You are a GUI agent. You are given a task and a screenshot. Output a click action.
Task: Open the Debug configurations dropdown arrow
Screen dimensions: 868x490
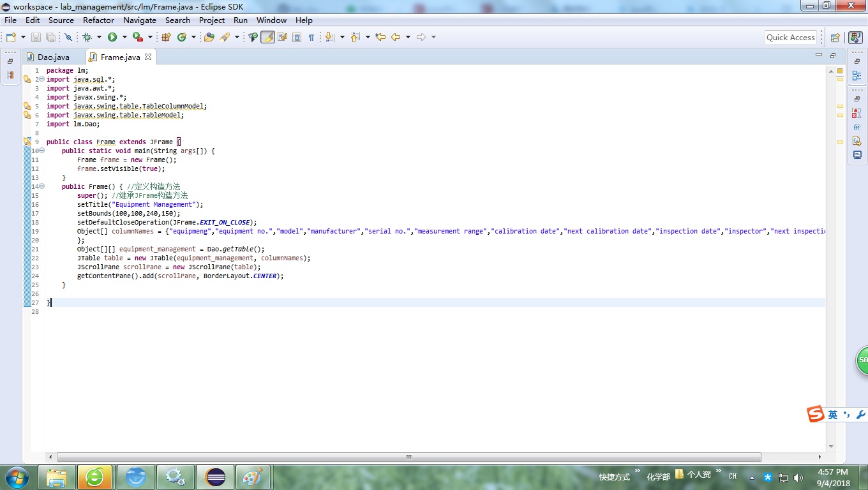coord(99,37)
